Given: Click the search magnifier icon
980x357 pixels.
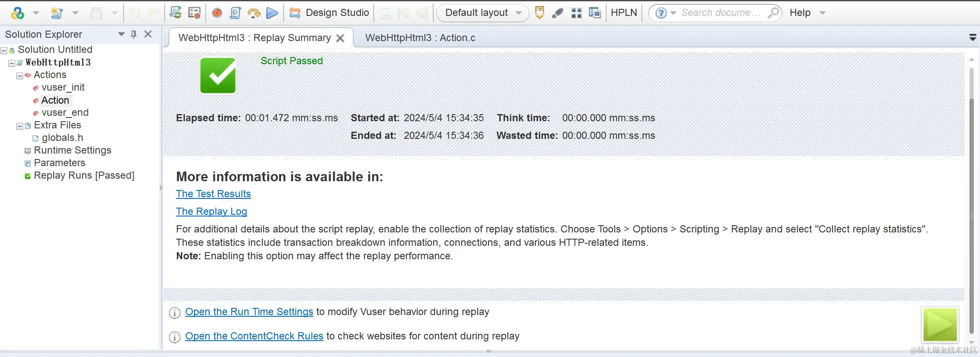Looking at the screenshot, I should (x=773, y=13).
